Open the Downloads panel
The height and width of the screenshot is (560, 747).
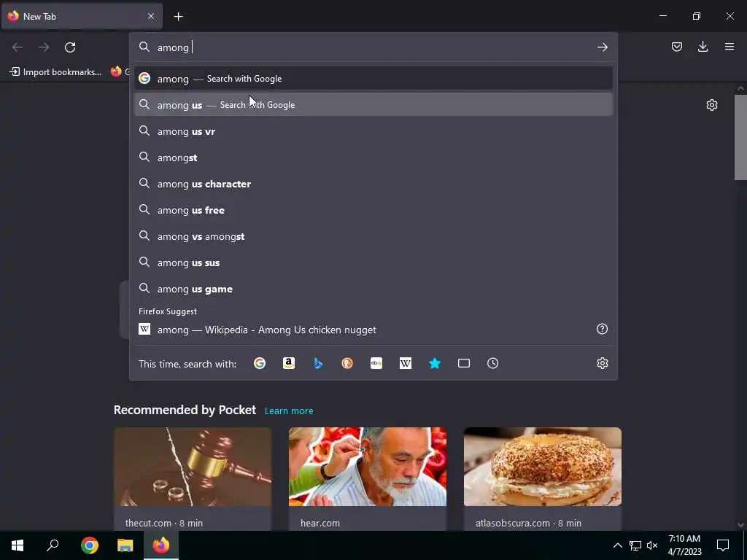tap(703, 47)
